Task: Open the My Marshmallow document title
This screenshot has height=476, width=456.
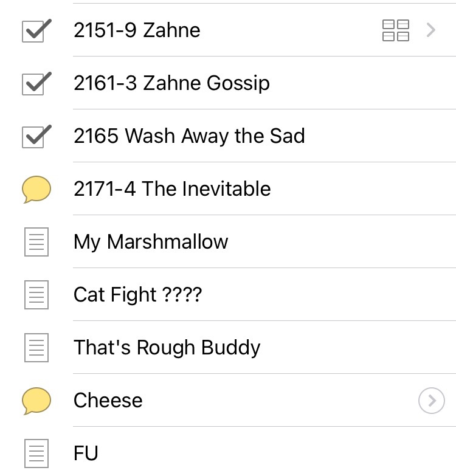Action: pos(151,242)
